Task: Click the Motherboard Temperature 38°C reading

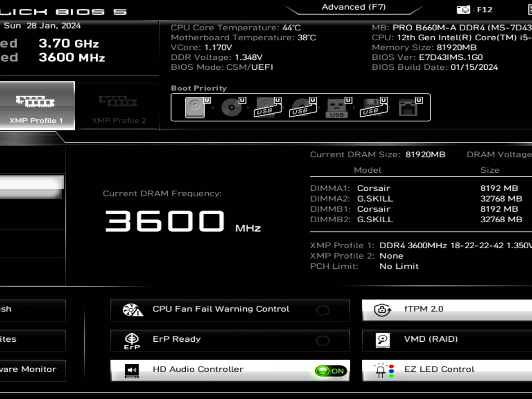Action: 307,38
